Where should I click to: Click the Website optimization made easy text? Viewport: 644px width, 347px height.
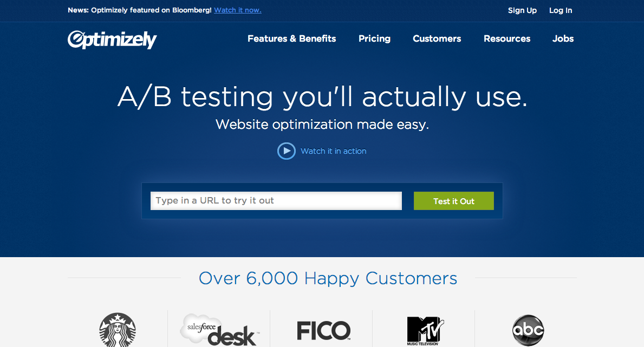pyautogui.click(x=322, y=125)
